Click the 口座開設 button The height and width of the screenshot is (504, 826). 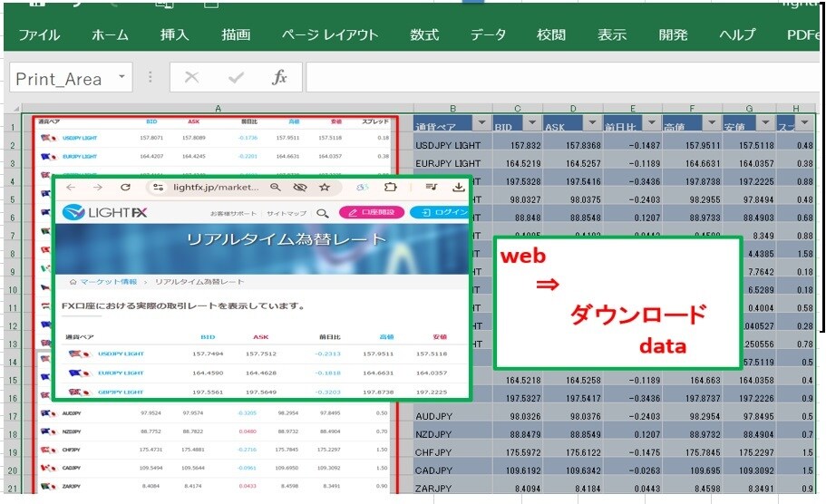point(372,212)
